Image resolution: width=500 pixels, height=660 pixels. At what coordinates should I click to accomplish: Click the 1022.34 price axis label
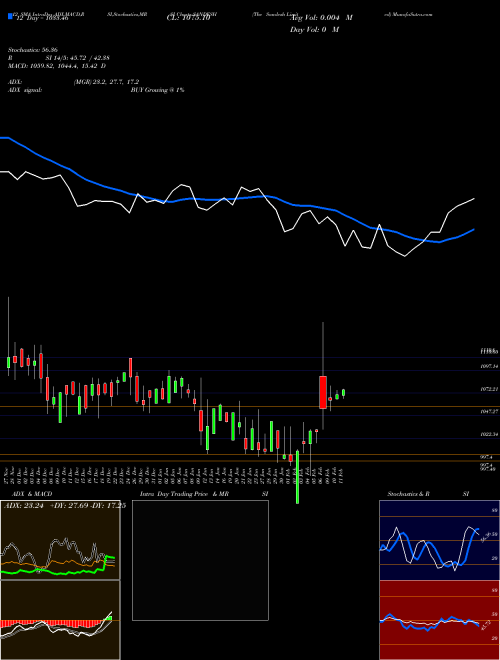click(489, 434)
